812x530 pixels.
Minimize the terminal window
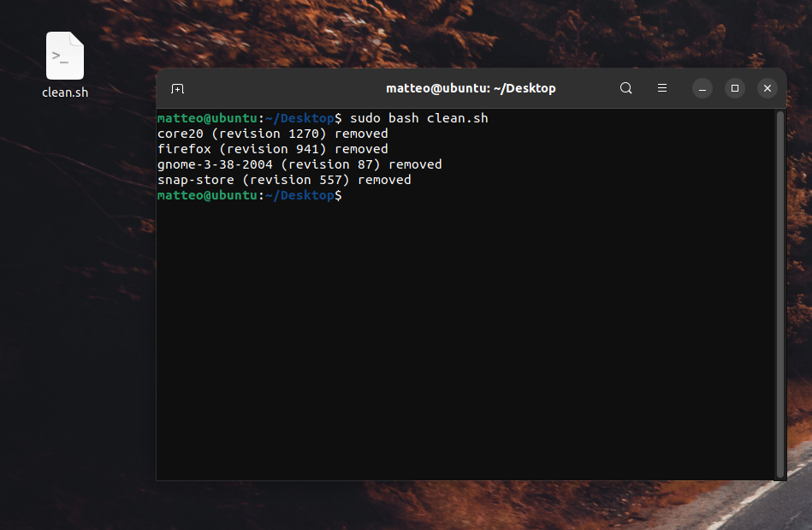coord(702,88)
